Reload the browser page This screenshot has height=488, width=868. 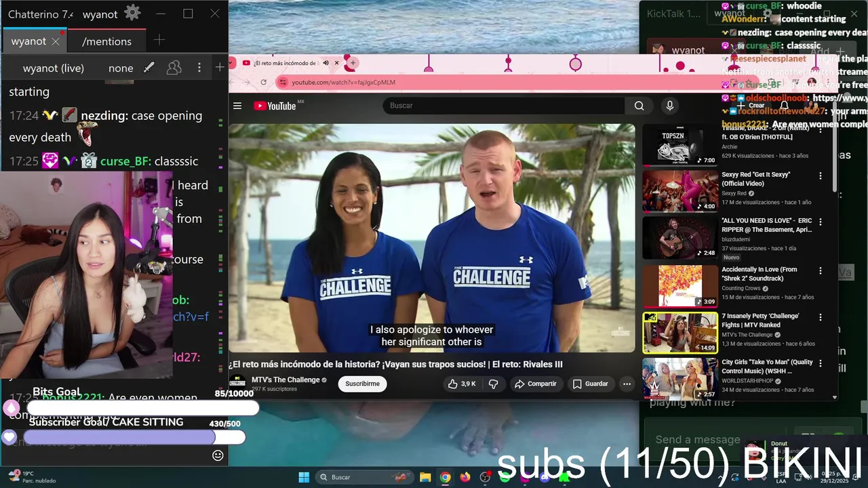tap(264, 82)
